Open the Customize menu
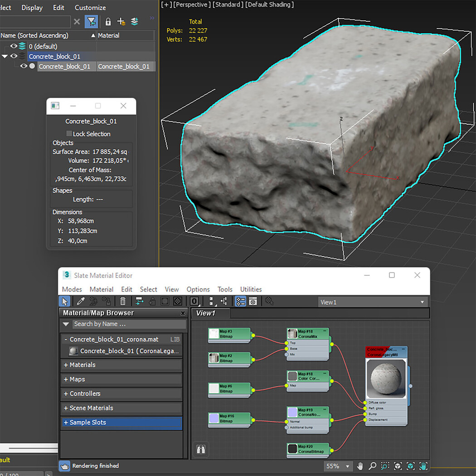 point(90,8)
